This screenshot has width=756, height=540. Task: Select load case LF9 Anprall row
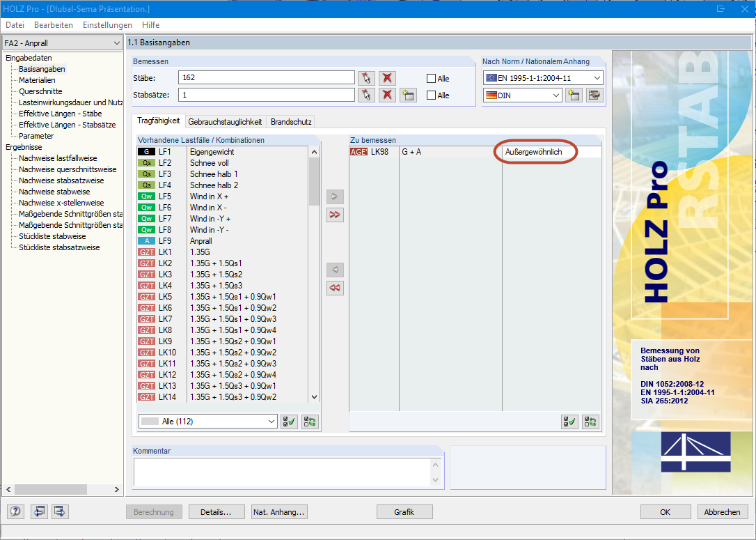[223, 241]
